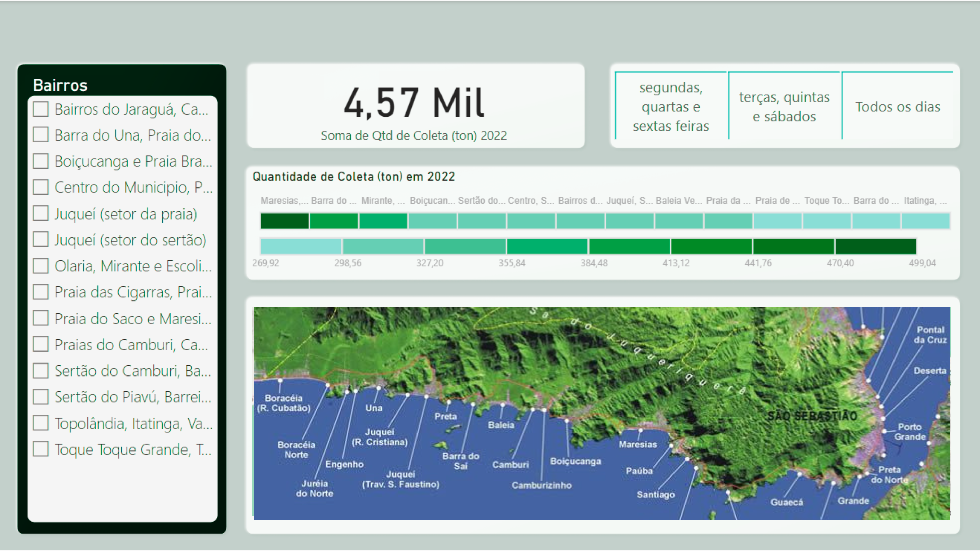Viewport: 980px width, 551px height.
Task: Check Juqueí (setor da praia) box
Action: tap(41, 214)
